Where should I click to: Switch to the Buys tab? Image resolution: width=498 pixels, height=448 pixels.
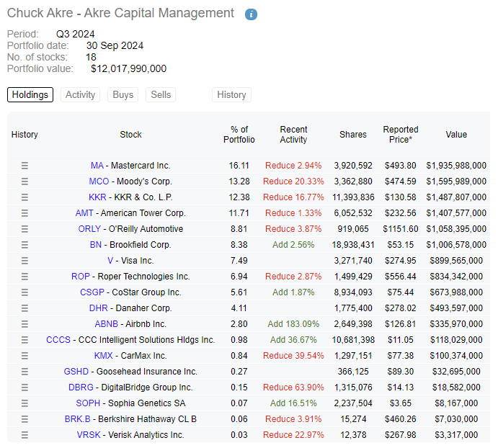[x=123, y=94]
